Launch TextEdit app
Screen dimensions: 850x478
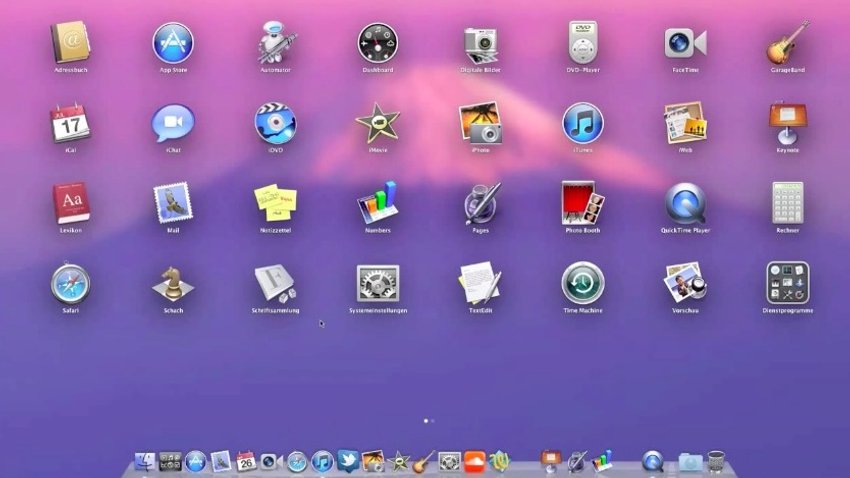[480, 283]
